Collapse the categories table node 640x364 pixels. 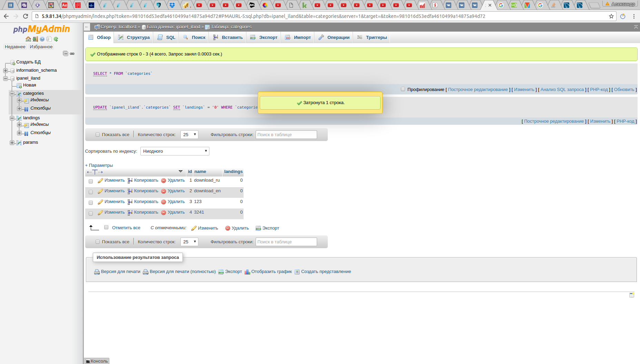[12, 94]
